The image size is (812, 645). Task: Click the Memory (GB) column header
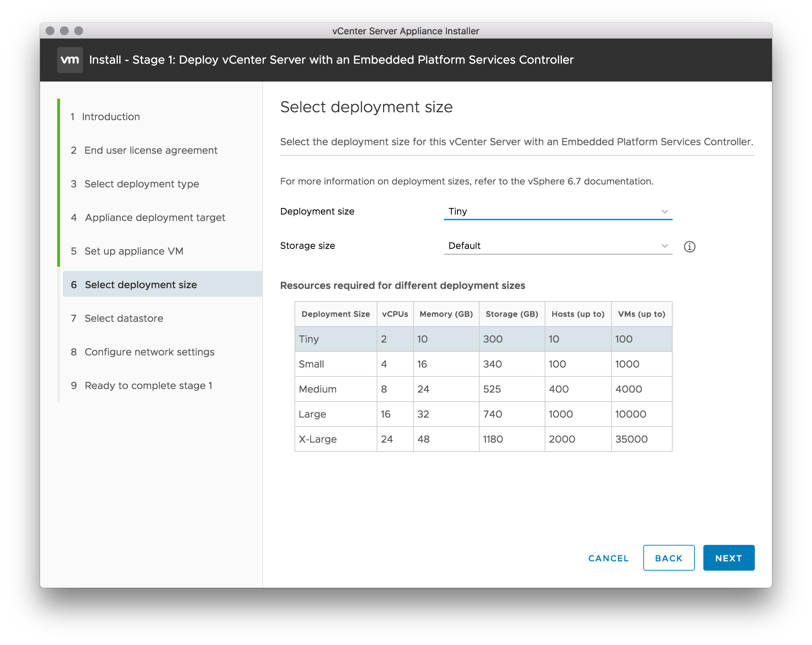click(446, 314)
